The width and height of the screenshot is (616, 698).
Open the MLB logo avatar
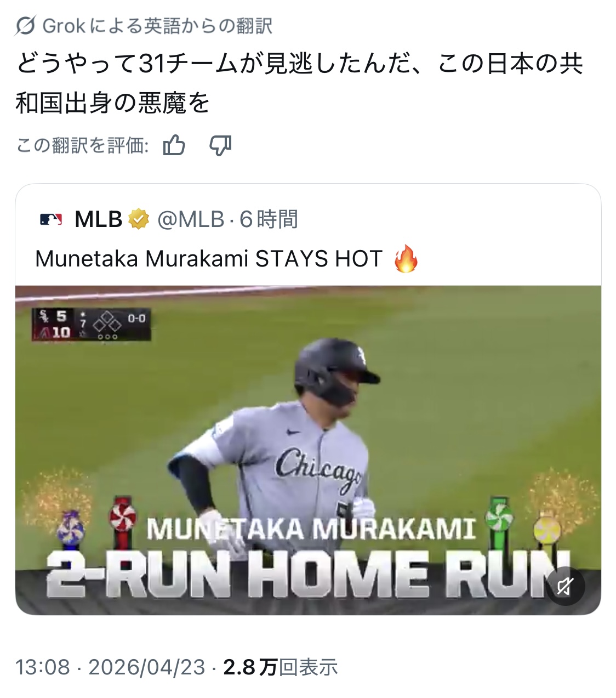click(51, 219)
